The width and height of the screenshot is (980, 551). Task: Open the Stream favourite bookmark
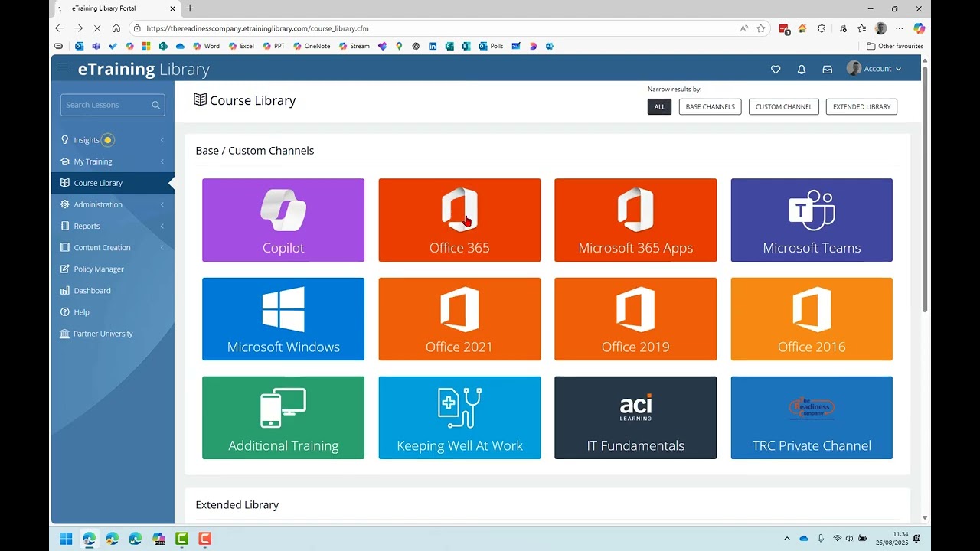tap(354, 46)
